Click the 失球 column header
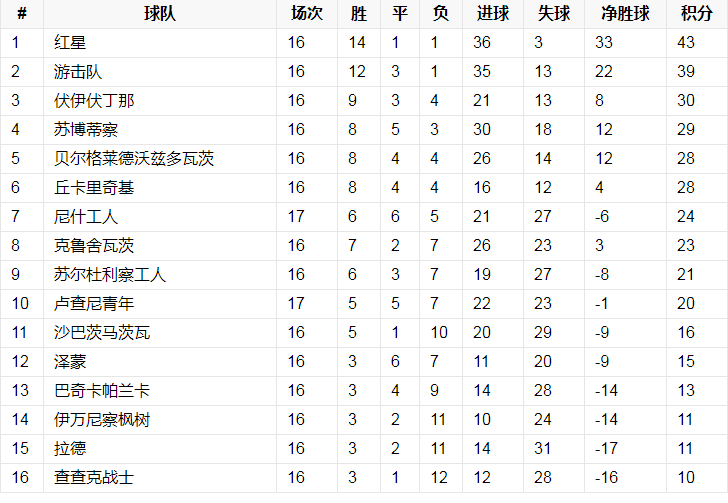The width and height of the screenshot is (728, 503). pyautogui.click(x=554, y=14)
